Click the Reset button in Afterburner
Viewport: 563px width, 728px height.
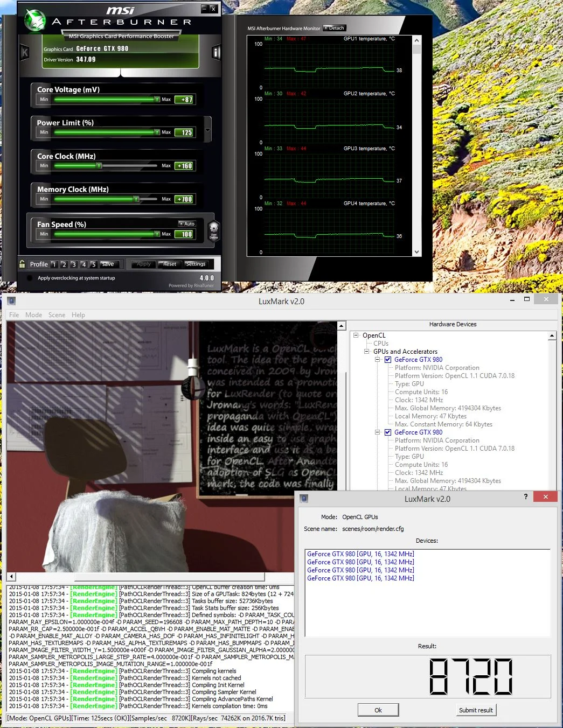[x=169, y=264]
